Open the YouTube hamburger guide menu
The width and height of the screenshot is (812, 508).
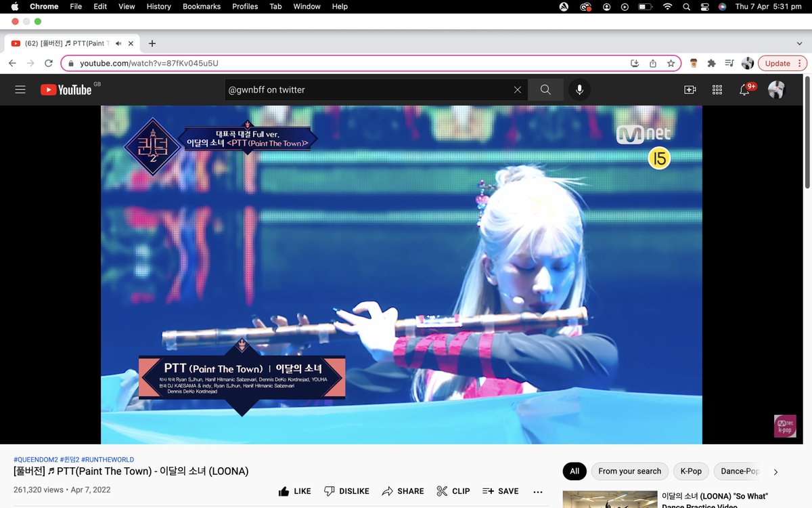coord(20,89)
